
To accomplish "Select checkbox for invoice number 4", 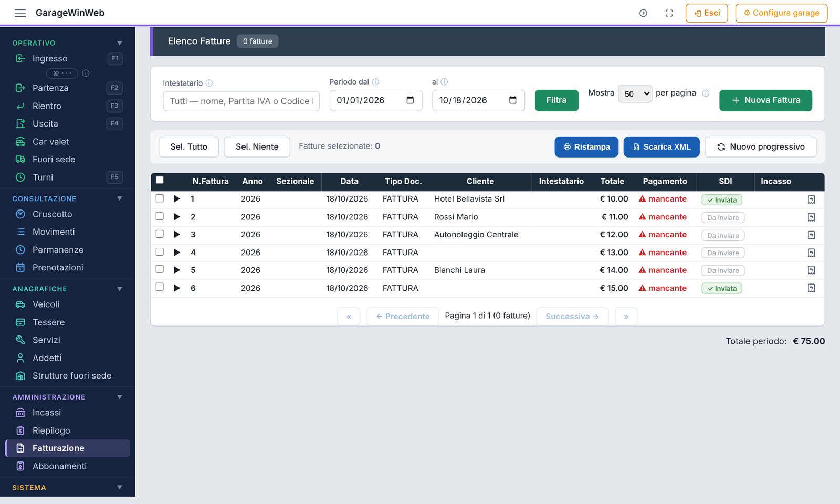I will 160,252.
